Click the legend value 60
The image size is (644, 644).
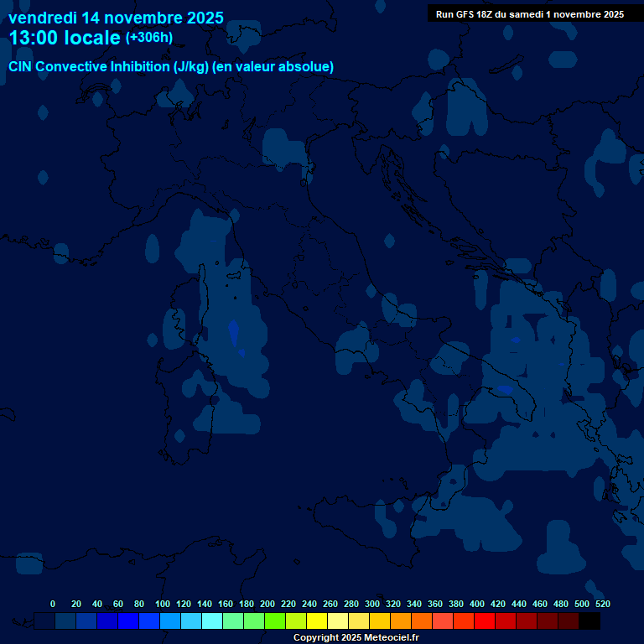pos(118,604)
